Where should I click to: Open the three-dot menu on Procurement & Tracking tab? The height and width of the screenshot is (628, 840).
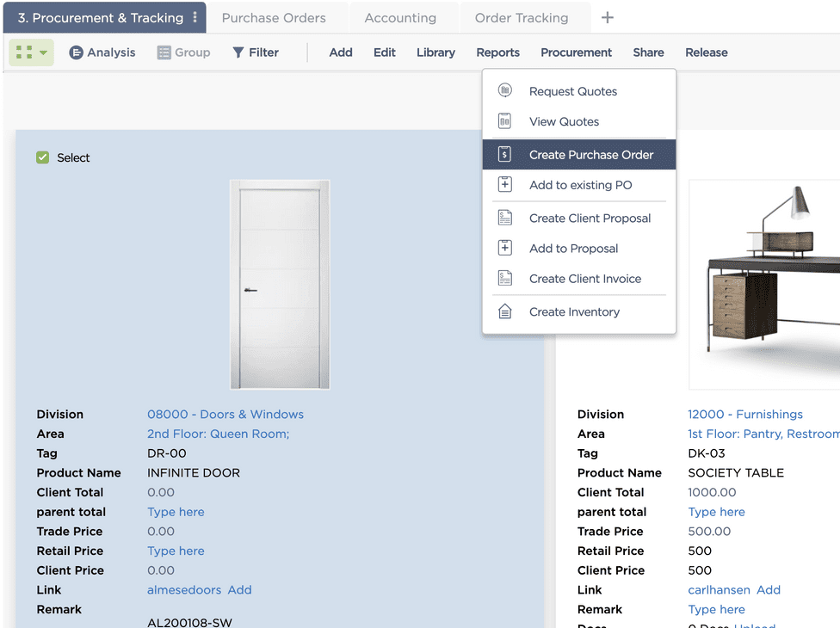[x=195, y=17]
